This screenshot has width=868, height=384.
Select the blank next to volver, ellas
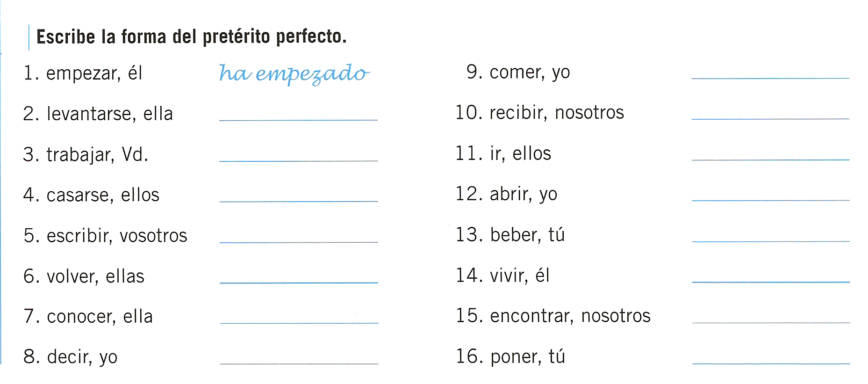click(299, 283)
